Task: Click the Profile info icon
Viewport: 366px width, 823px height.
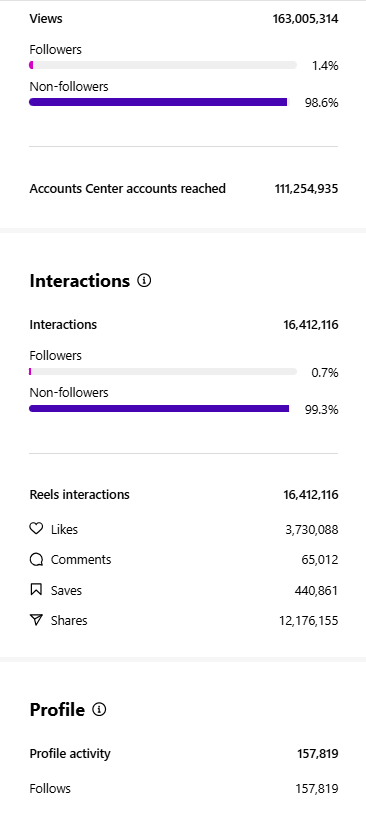Action: pyautogui.click(x=99, y=710)
